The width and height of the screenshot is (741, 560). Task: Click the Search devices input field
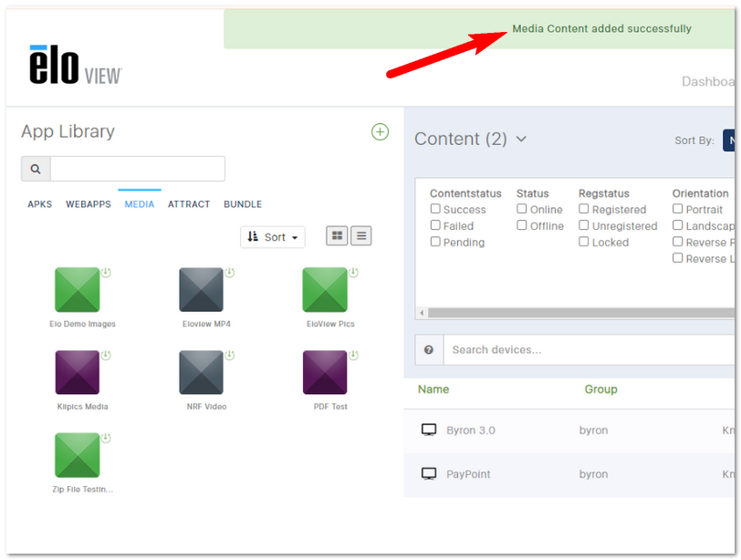tap(589, 350)
